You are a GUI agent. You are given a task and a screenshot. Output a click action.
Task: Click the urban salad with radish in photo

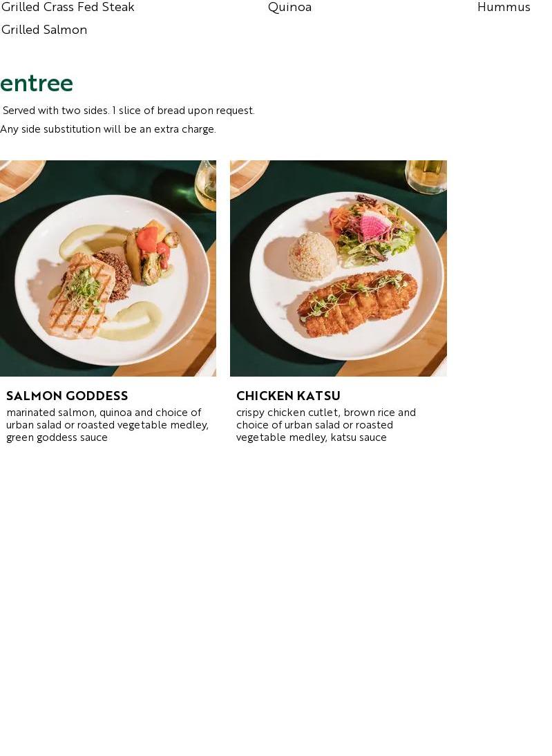373,229
